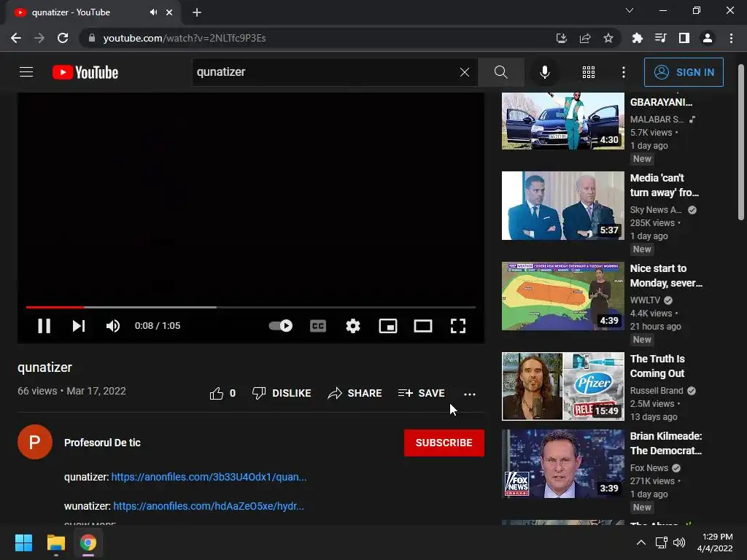Open Media 'can't turn away' video thumbnail
Viewport: 747px width, 560px height.
click(562, 206)
